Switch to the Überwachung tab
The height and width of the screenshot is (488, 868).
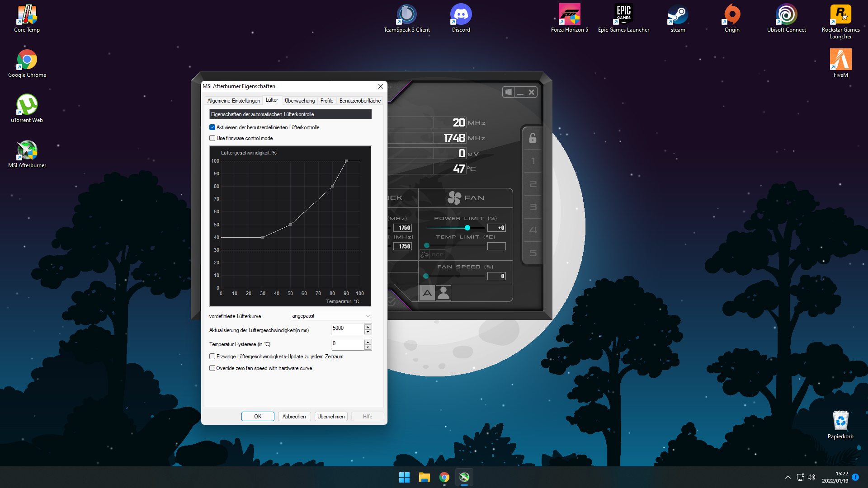[x=300, y=101]
